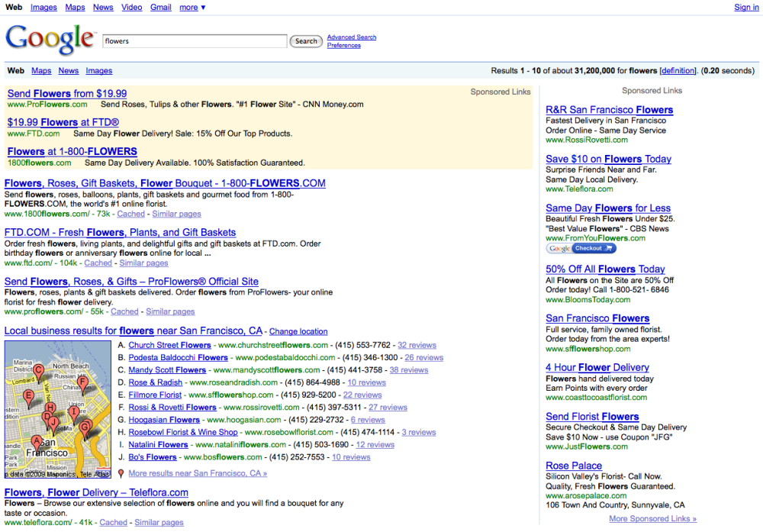Image resolution: width=763 pixels, height=532 pixels.
Task: Open More Sponsored Links
Action: (652, 519)
